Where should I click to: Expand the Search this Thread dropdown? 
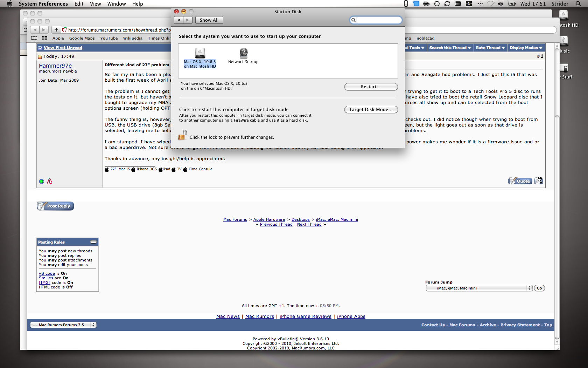pyautogui.click(x=450, y=48)
